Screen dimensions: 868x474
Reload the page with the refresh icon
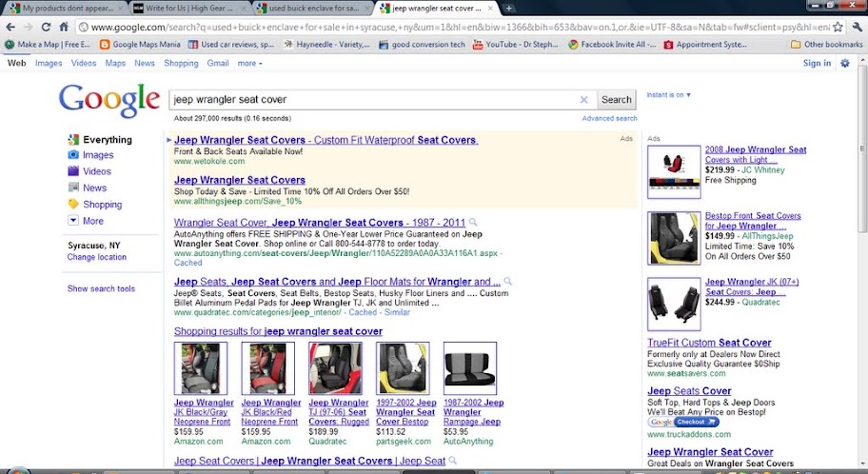(x=46, y=28)
